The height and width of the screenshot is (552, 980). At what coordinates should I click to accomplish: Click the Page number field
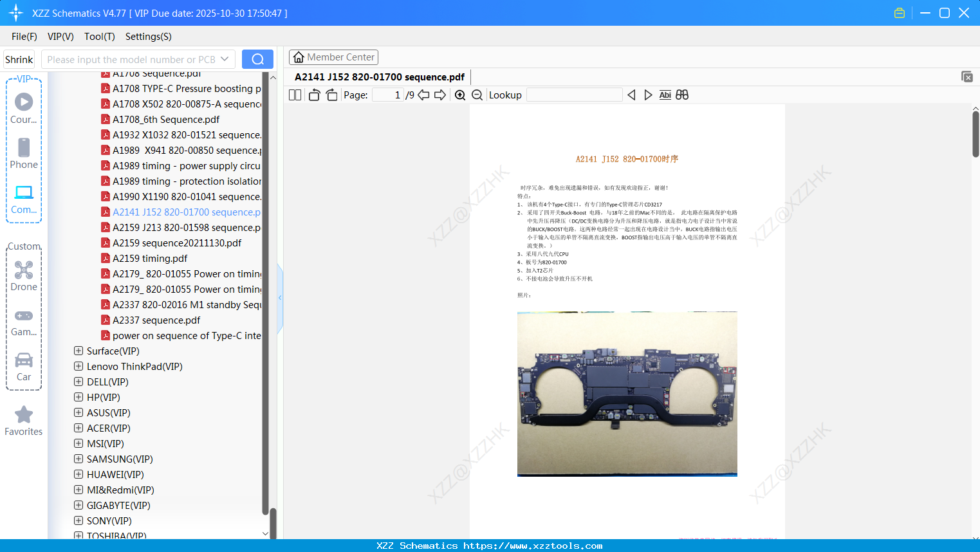pos(387,95)
